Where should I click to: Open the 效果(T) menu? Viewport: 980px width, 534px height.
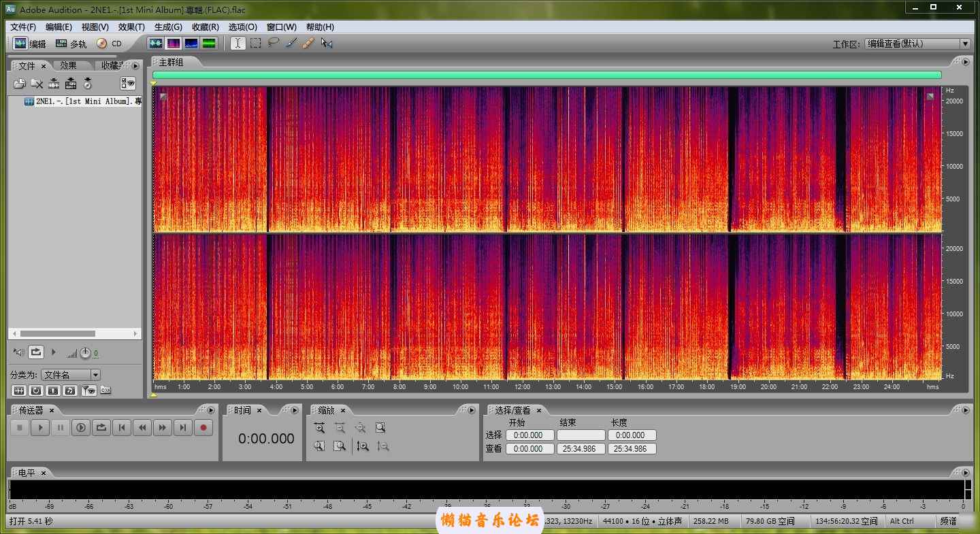click(131, 27)
